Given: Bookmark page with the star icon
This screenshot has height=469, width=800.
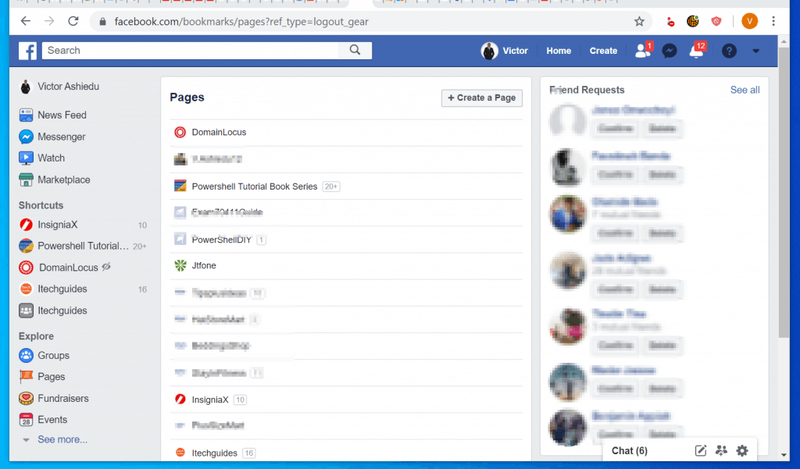Looking at the screenshot, I should [639, 21].
